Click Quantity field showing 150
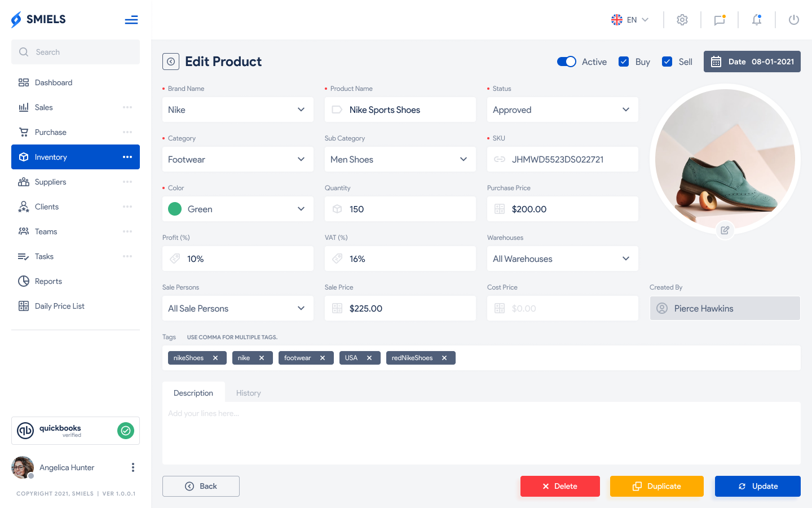812x508 pixels. pyautogui.click(x=400, y=209)
